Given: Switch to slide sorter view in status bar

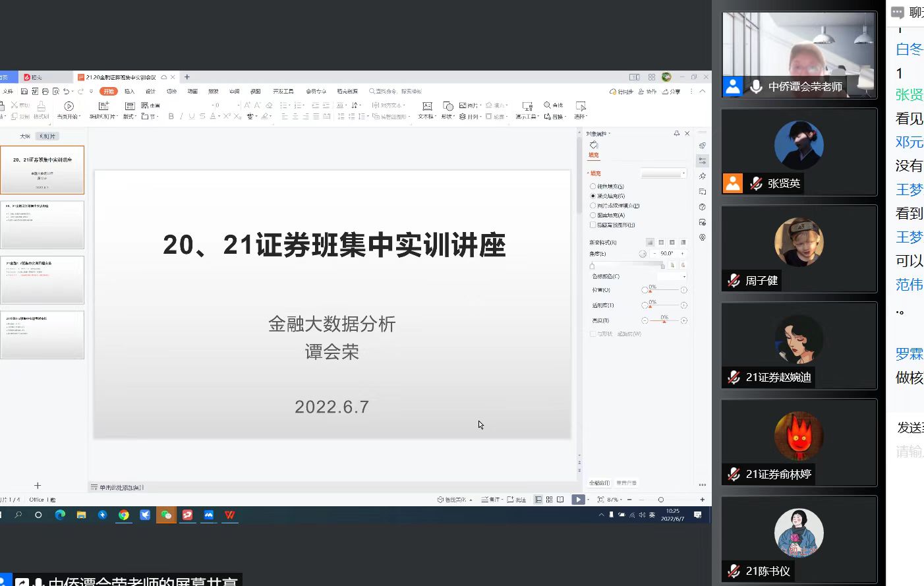Looking at the screenshot, I should [549, 500].
